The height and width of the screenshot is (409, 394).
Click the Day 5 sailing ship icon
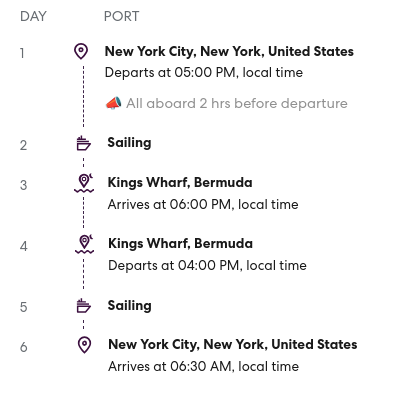84,306
